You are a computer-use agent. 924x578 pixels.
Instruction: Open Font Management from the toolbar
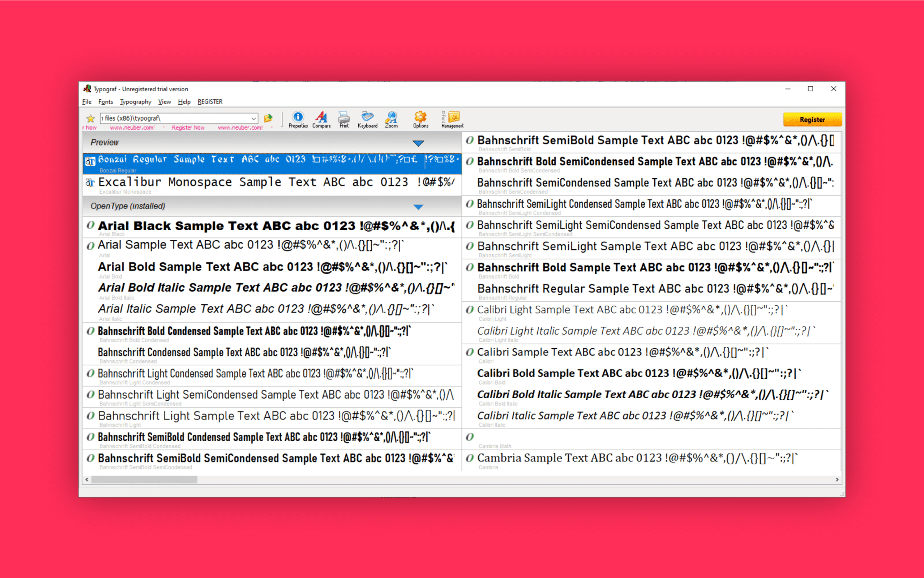pos(453,120)
